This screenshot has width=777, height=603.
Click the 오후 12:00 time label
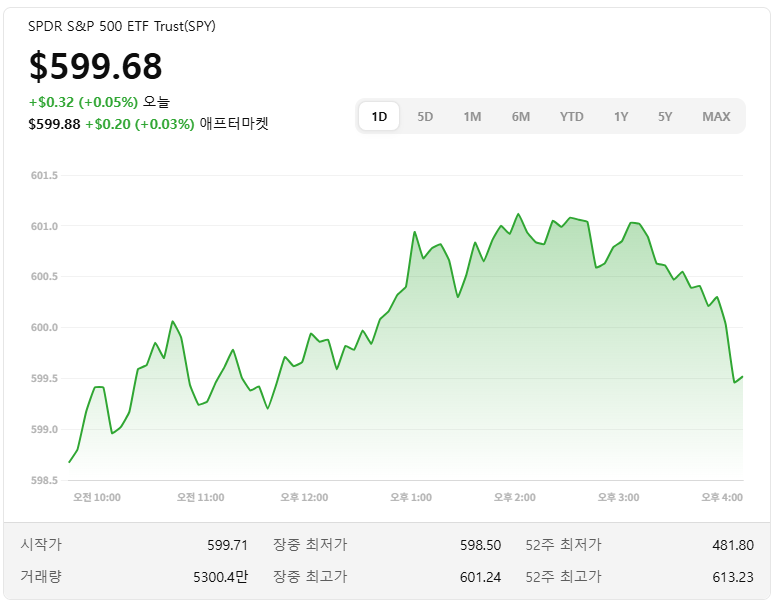[304, 497]
